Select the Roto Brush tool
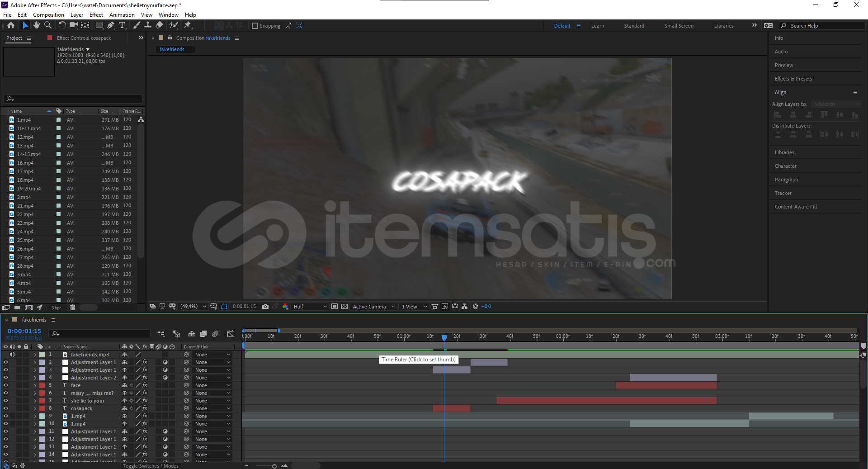Viewport: 868px width, 469px height. (174, 25)
